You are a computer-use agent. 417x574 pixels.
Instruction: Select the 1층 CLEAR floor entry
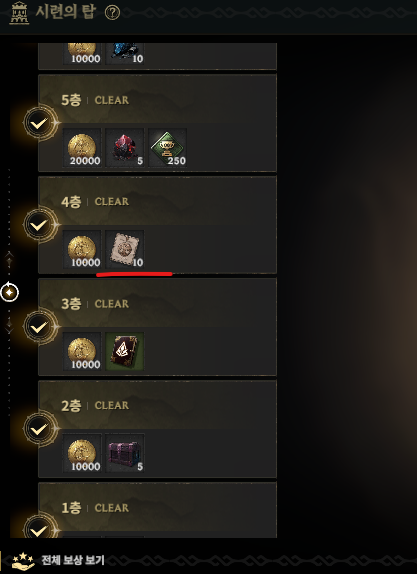(157, 510)
